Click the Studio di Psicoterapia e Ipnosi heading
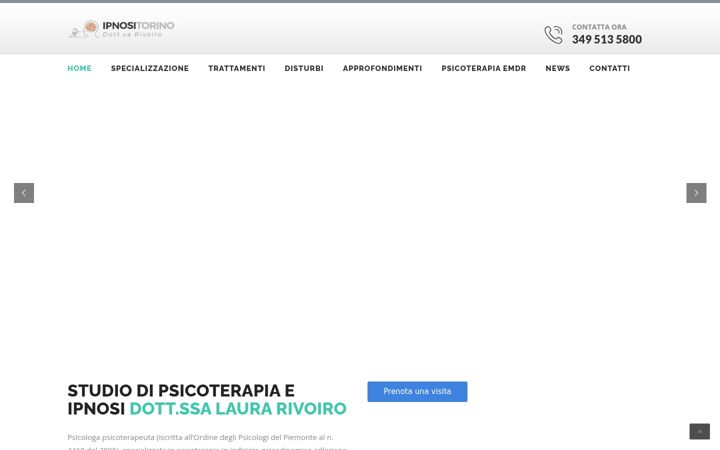The image size is (720, 450). coord(207,399)
